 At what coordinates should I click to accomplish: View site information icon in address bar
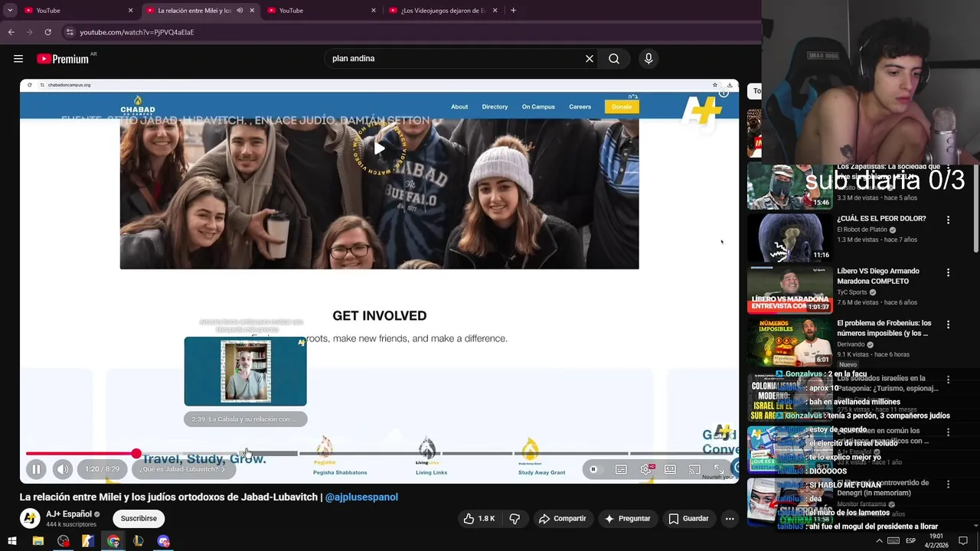pos(70,32)
